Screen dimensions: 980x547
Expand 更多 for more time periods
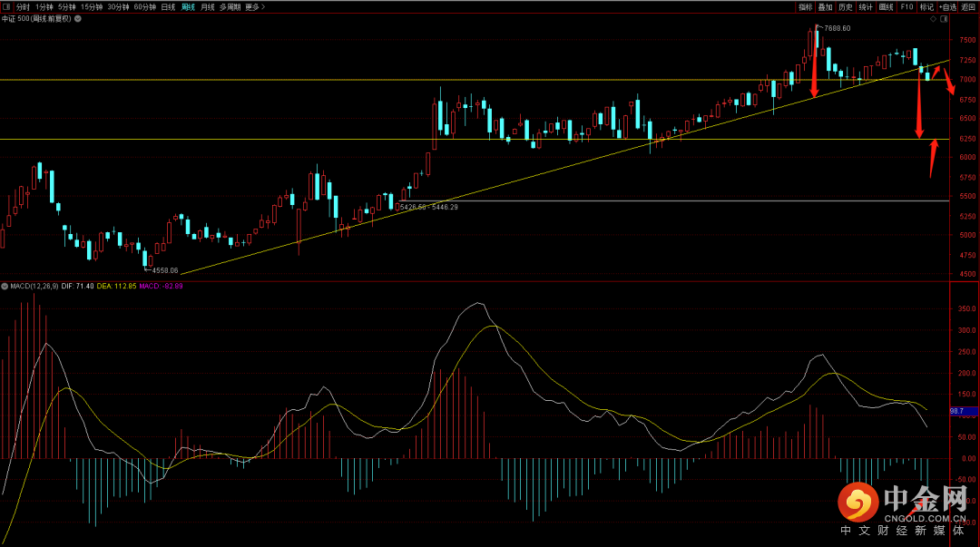click(x=253, y=6)
